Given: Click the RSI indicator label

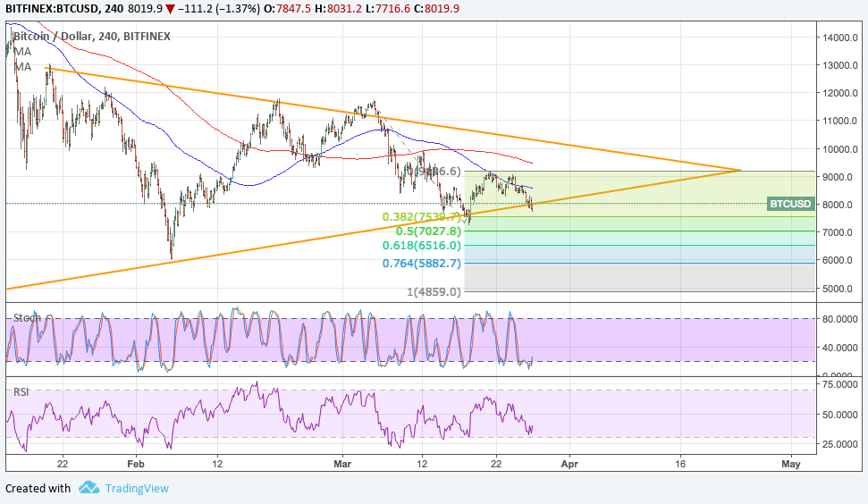Looking at the screenshot, I should click(x=21, y=391).
